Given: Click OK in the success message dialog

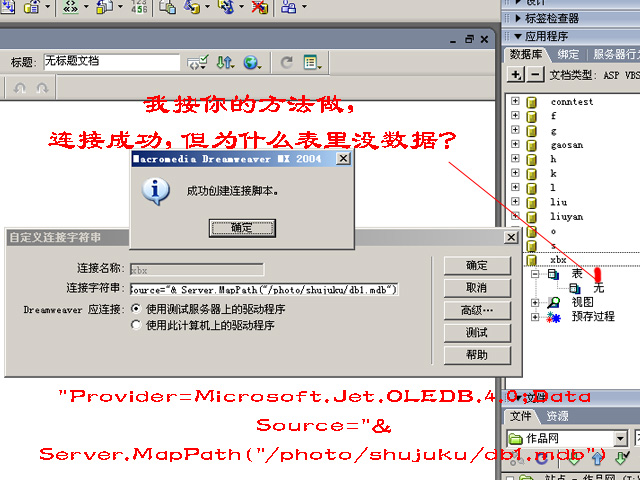Looking at the screenshot, I should coord(242,228).
